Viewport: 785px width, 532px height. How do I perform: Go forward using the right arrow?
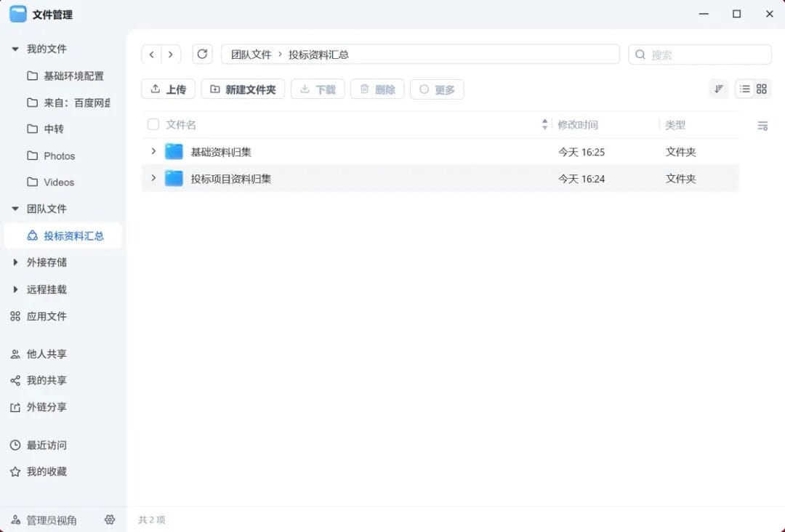pos(171,55)
